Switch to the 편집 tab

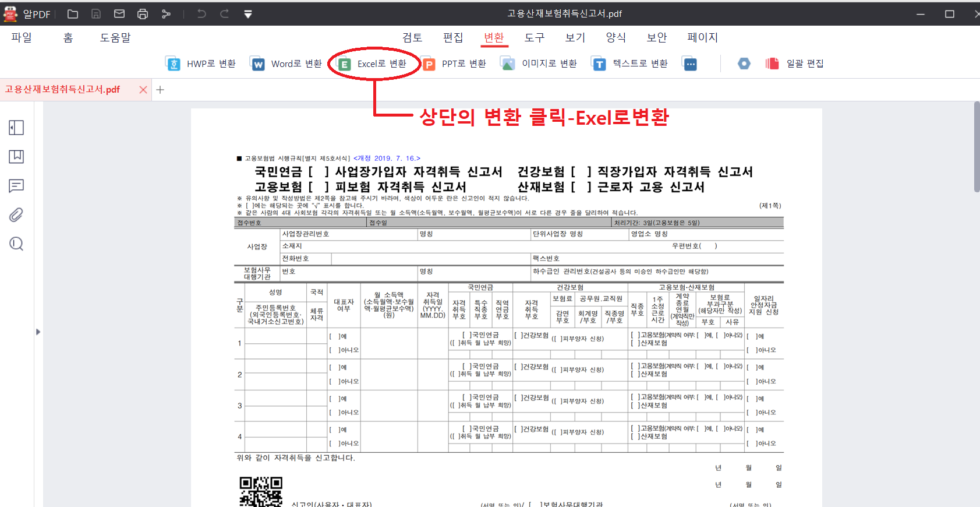[x=453, y=38]
